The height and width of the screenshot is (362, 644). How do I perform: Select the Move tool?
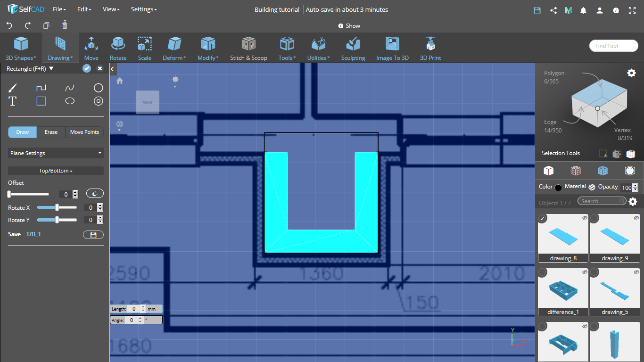tap(91, 49)
